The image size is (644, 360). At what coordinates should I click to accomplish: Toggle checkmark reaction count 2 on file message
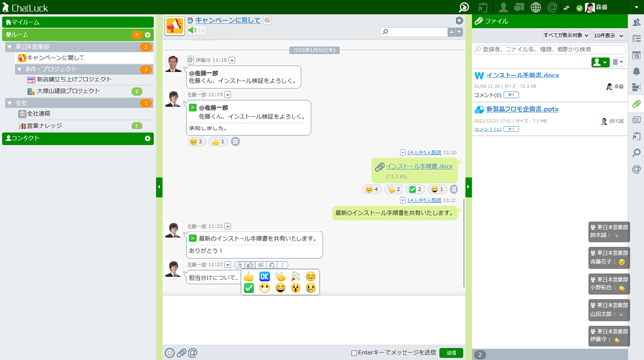click(x=415, y=189)
